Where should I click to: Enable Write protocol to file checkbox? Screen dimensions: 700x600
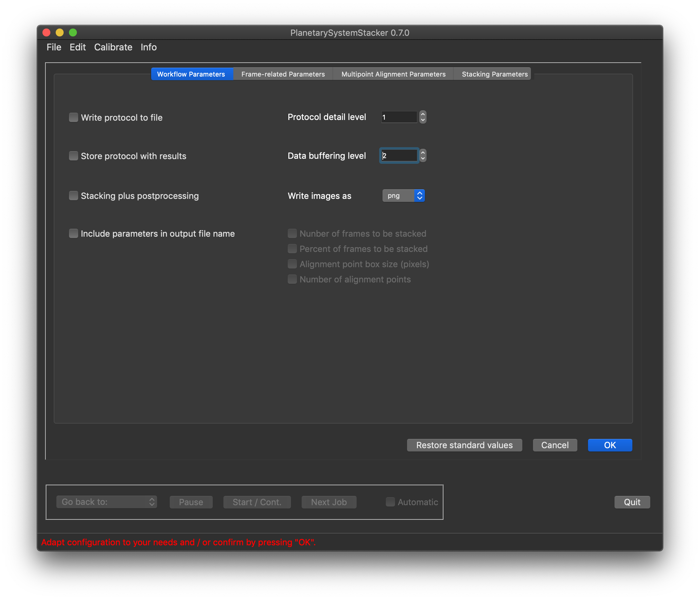[73, 117]
